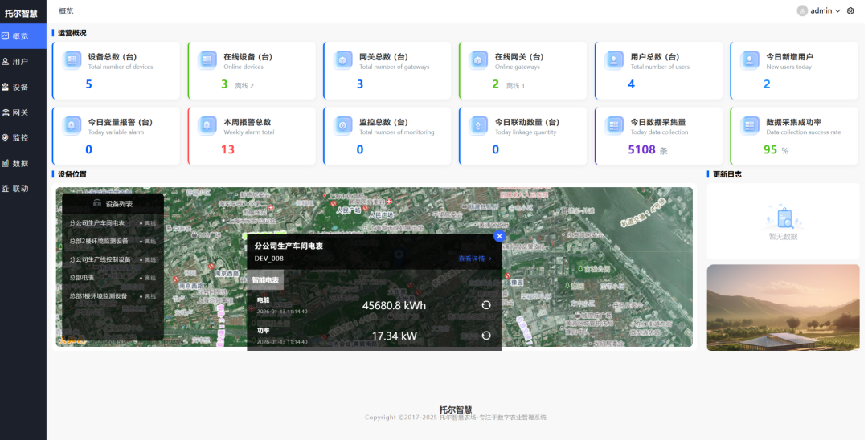This screenshot has height=440, width=868.
Task: Click the farm landscape image thumbnail
Action: click(x=783, y=308)
